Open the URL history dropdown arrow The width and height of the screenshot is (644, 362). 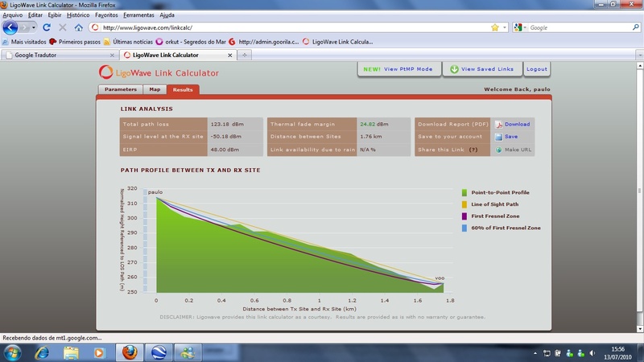point(506,27)
